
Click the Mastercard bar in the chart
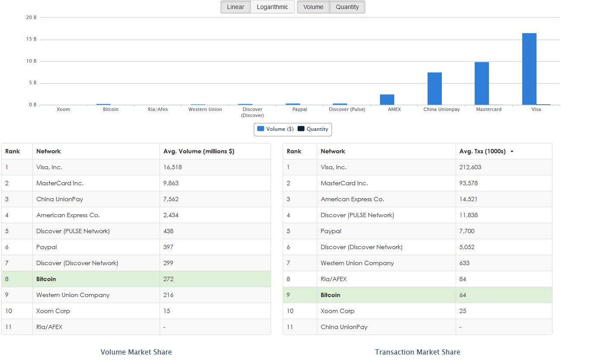482,83
